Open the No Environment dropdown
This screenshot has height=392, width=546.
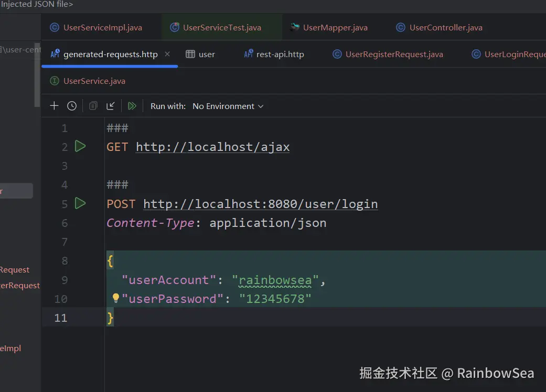(x=228, y=106)
